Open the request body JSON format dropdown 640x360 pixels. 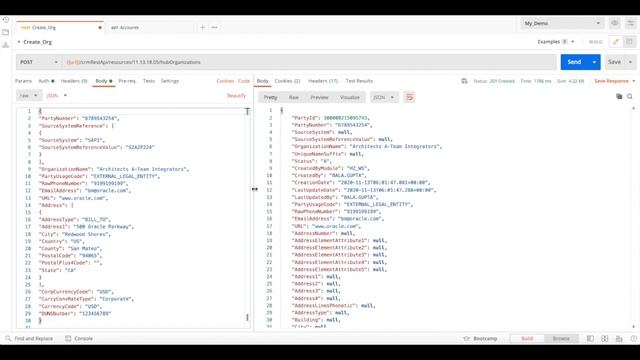click(56, 96)
